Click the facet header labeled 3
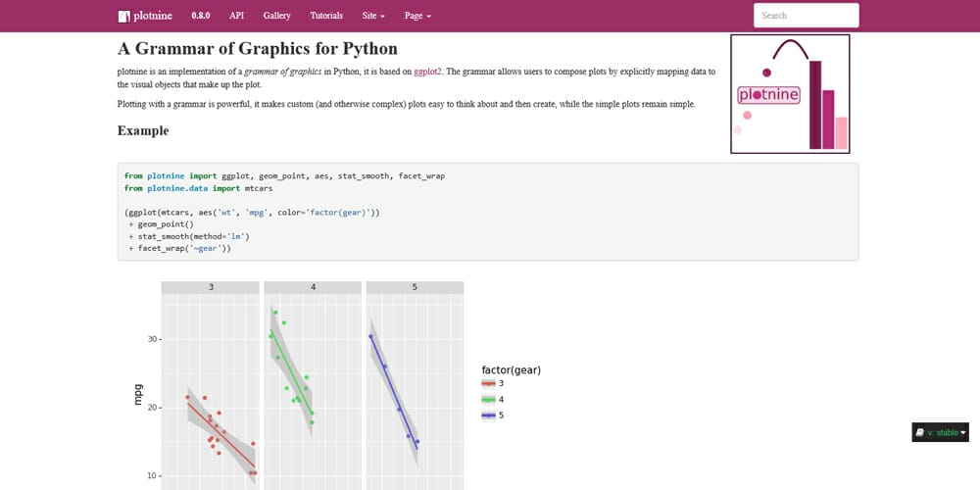 tap(211, 287)
